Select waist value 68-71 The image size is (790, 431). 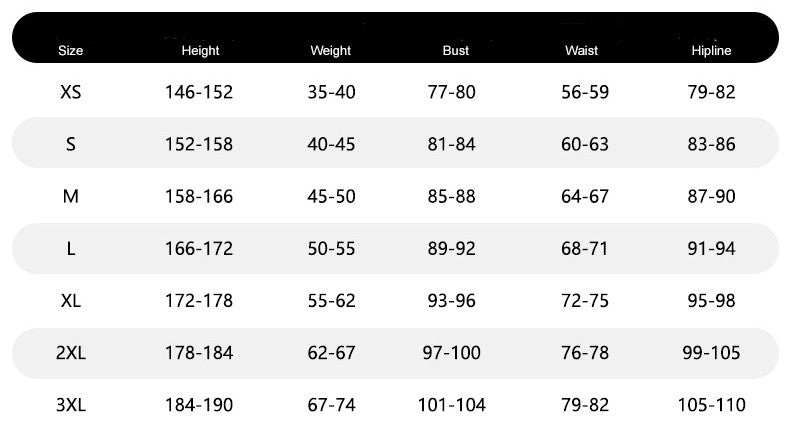click(585, 248)
